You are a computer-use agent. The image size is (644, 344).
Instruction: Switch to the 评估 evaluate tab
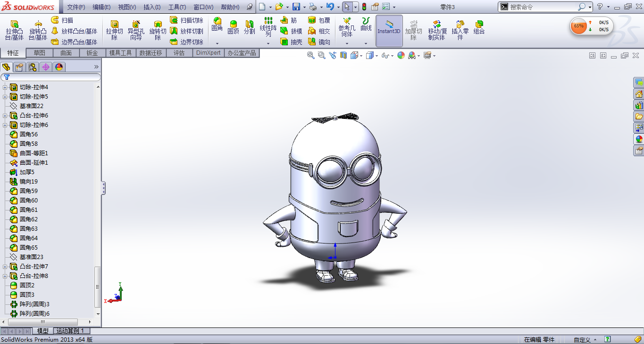(x=179, y=53)
